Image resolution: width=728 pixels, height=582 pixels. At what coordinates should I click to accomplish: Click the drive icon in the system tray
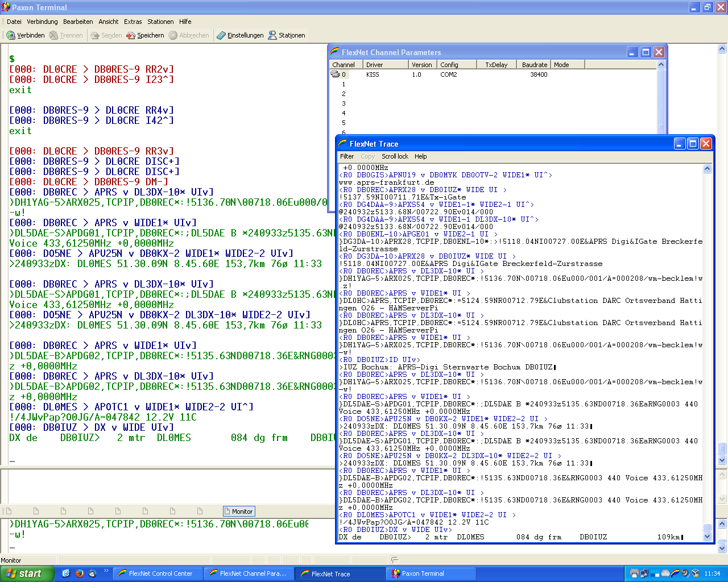click(665, 573)
